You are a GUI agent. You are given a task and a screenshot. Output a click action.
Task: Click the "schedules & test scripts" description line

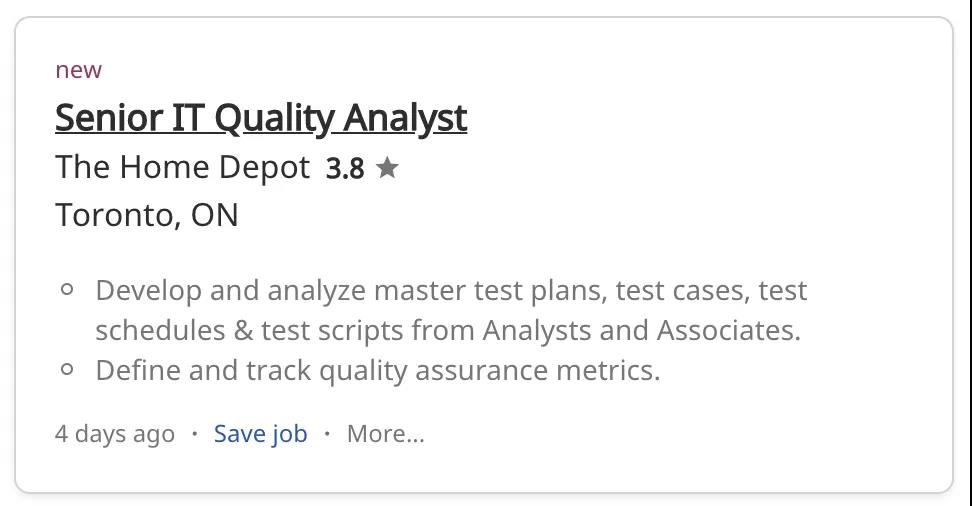[448, 331]
